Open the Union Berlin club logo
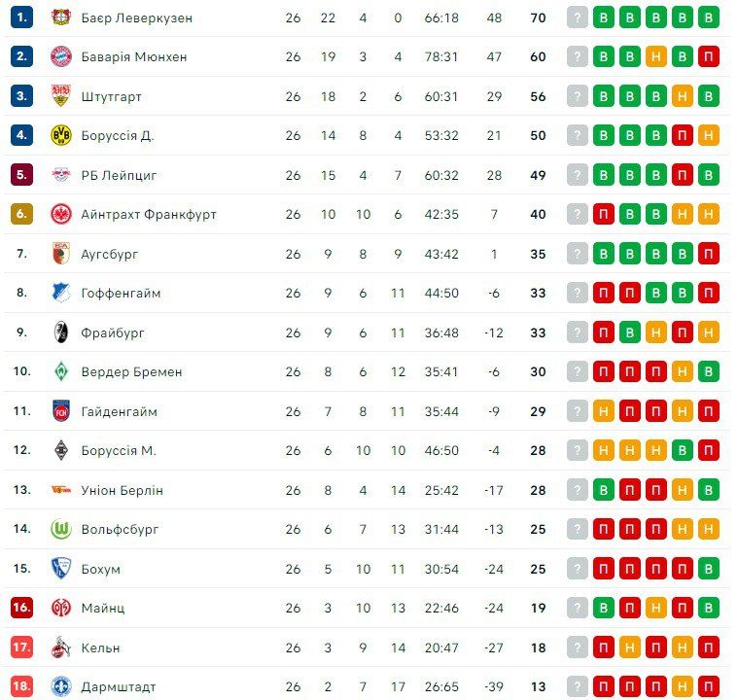Image resolution: width=738 pixels, height=700 pixels. pos(61,490)
